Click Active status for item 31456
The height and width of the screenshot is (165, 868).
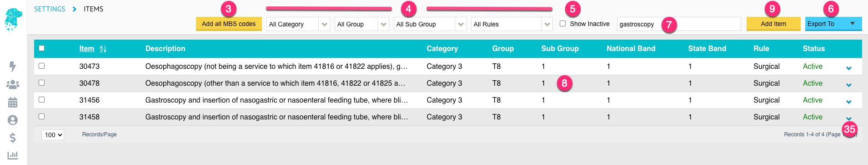813,100
